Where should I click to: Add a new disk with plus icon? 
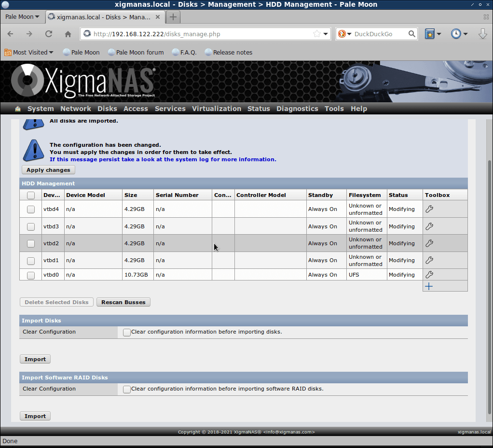(428, 286)
